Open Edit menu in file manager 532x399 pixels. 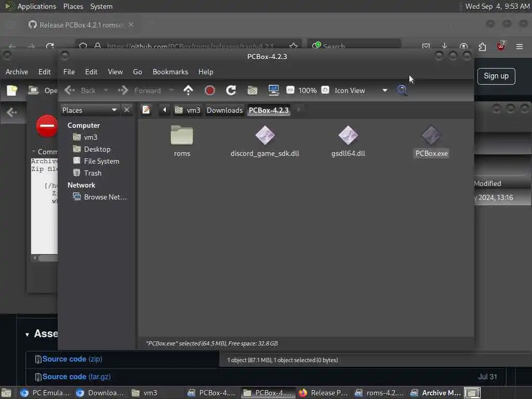(91, 72)
